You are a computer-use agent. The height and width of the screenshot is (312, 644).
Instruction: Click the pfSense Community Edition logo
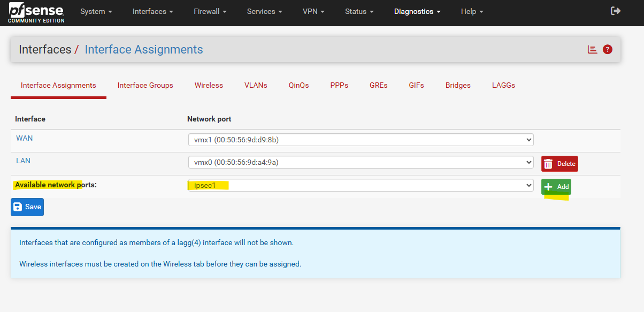click(x=36, y=12)
